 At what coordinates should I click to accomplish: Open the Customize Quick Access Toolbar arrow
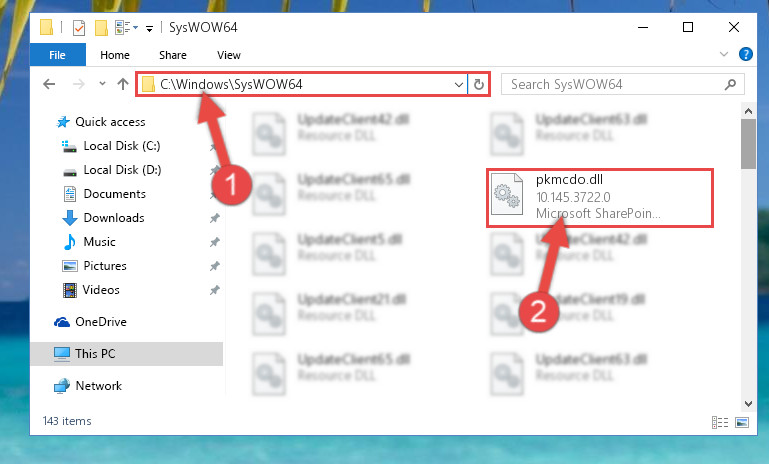pos(149,29)
